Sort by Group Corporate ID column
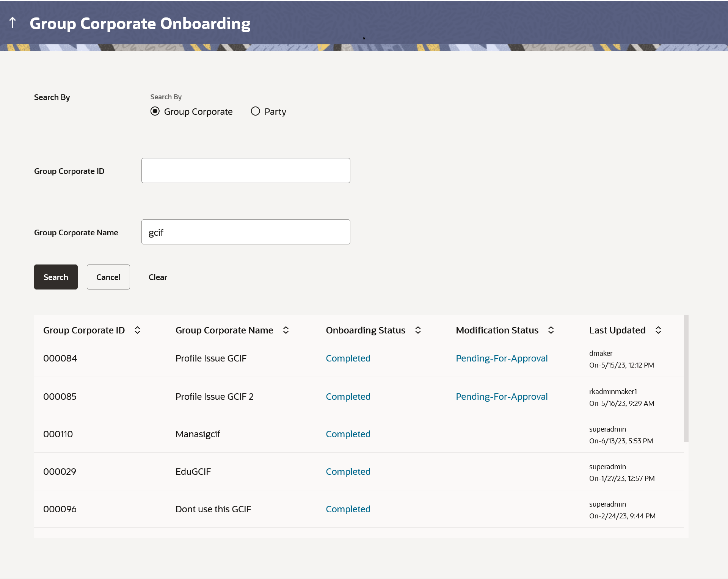This screenshot has width=728, height=579. pos(138,330)
